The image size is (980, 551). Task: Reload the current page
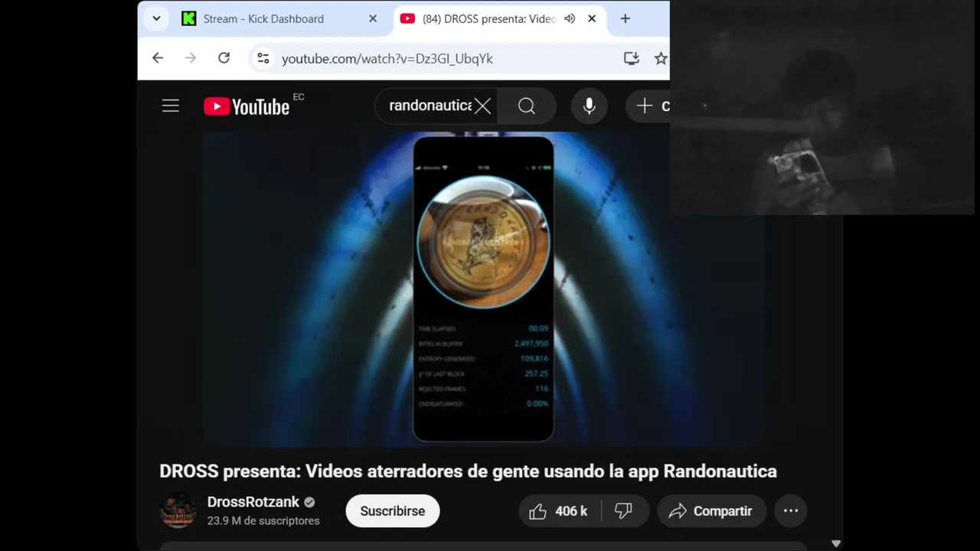click(224, 58)
